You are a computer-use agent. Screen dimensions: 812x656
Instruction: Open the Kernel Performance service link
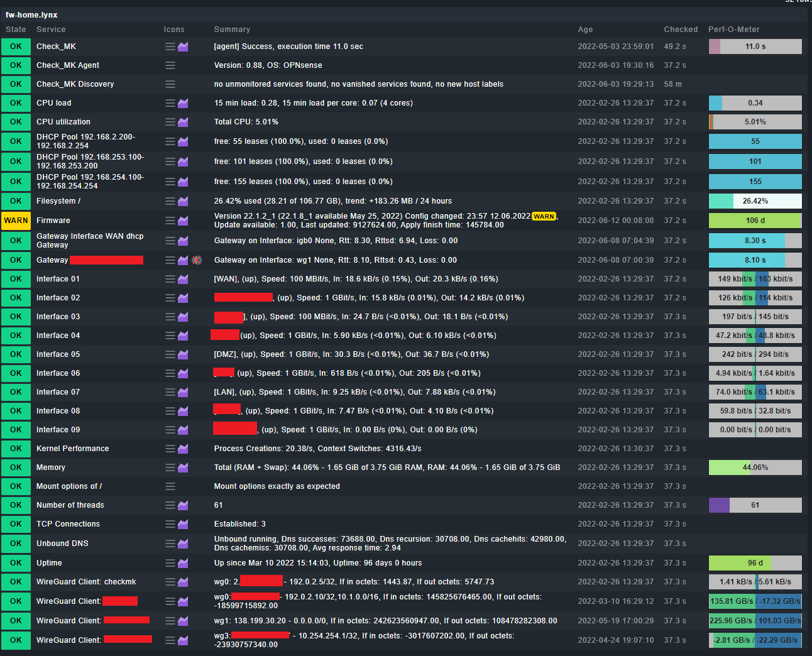(73, 449)
